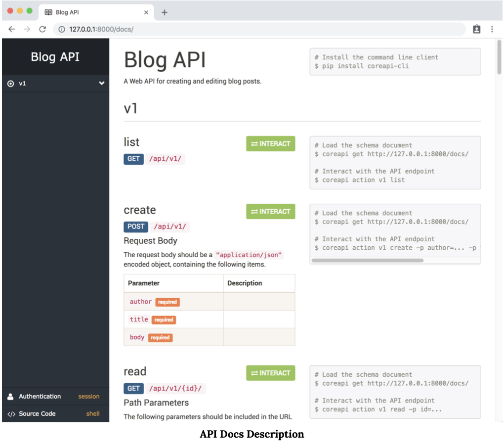This screenshot has height=448, width=503.
Task: Click the /api/v1/{id}/ path under read
Action: pyautogui.click(x=175, y=388)
